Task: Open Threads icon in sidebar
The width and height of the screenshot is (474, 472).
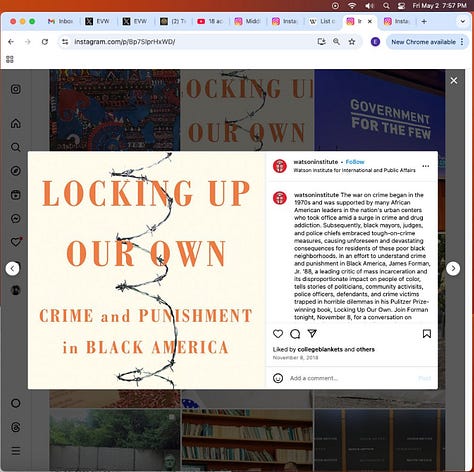Action: pyautogui.click(x=16, y=427)
